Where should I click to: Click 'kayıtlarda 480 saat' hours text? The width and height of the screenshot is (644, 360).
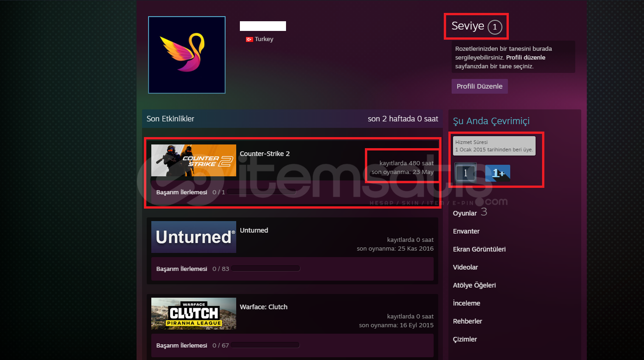[406, 163]
